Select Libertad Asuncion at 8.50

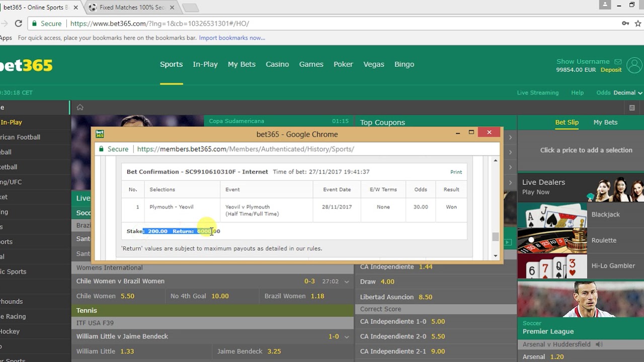436,297
